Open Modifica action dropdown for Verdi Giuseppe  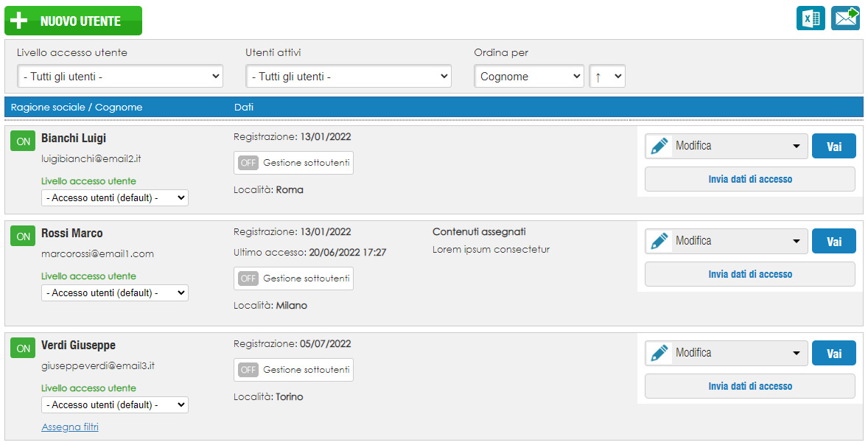coord(727,353)
